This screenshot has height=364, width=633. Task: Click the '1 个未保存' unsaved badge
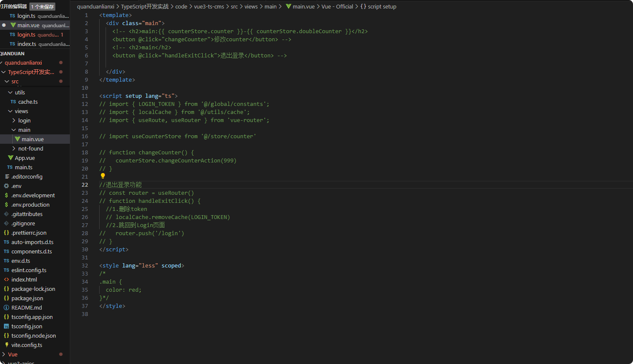(43, 7)
